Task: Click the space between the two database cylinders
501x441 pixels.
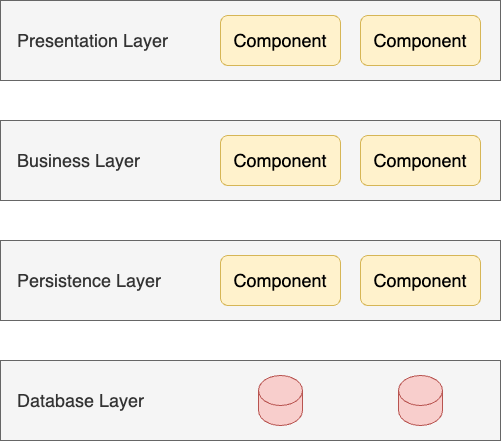Action: coord(350,400)
